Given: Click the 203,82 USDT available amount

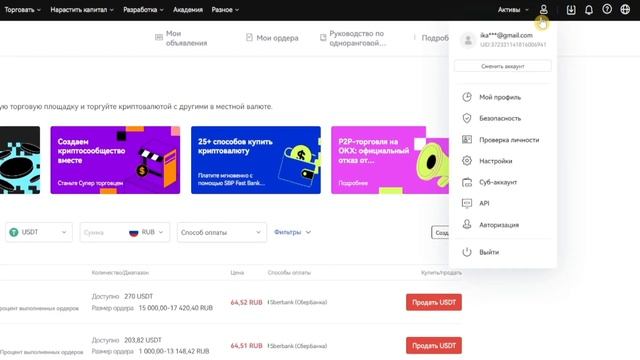Looking at the screenshot, I should (143, 340).
